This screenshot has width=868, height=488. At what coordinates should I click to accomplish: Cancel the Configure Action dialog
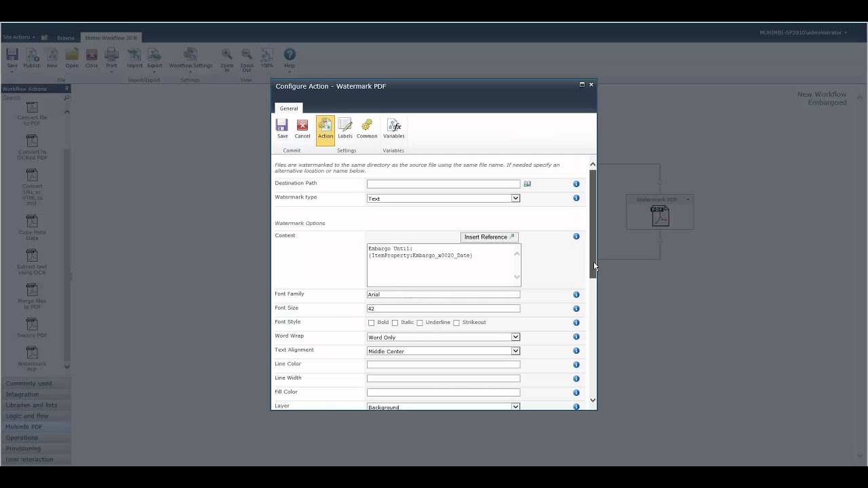coord(302,129)
